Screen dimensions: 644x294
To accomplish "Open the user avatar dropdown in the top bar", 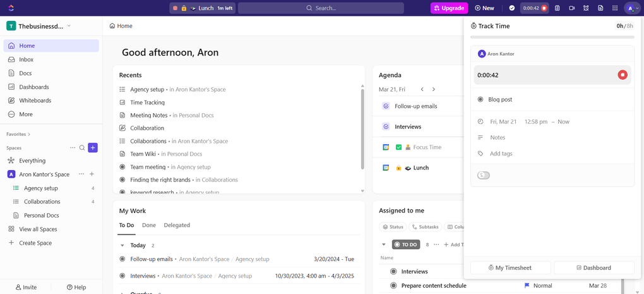I will tap(631, 8).
